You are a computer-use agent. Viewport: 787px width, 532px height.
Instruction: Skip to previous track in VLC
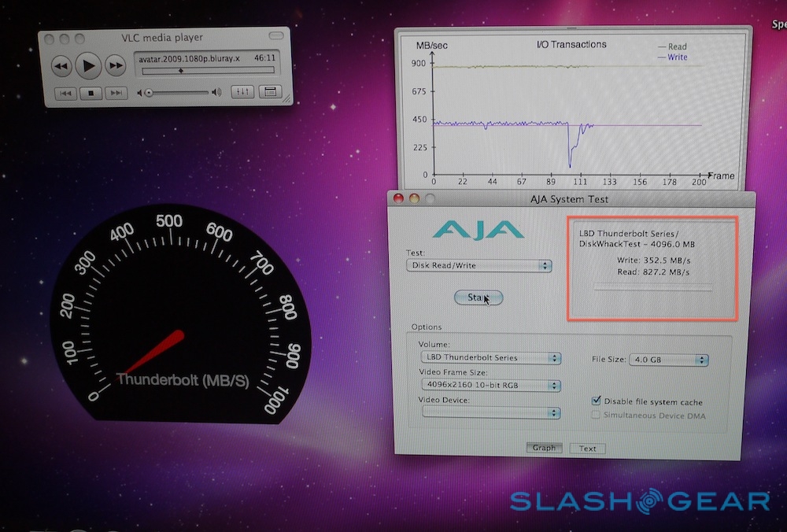pyautogui.click(x=65, y=93)
